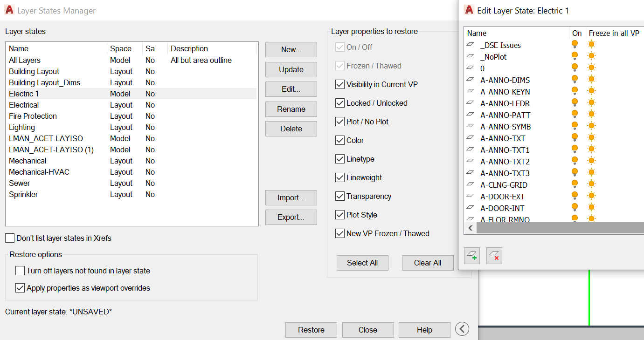The width and height of the screenshot is (644, 340).
Task: Turn off the _DSE Issues layer lightbulb
Action: [575, 45]
